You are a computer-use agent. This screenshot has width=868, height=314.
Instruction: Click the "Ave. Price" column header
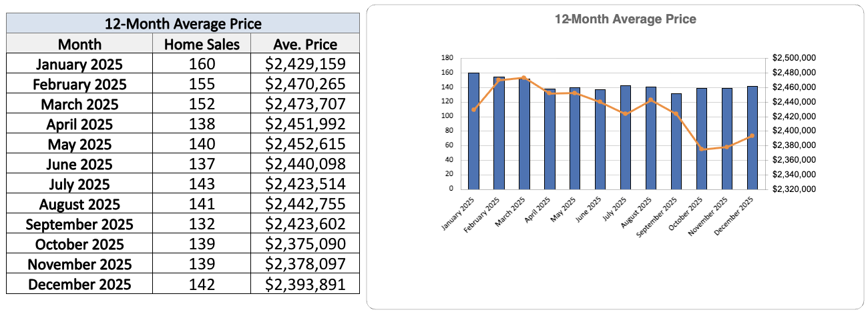click(305, 44)
